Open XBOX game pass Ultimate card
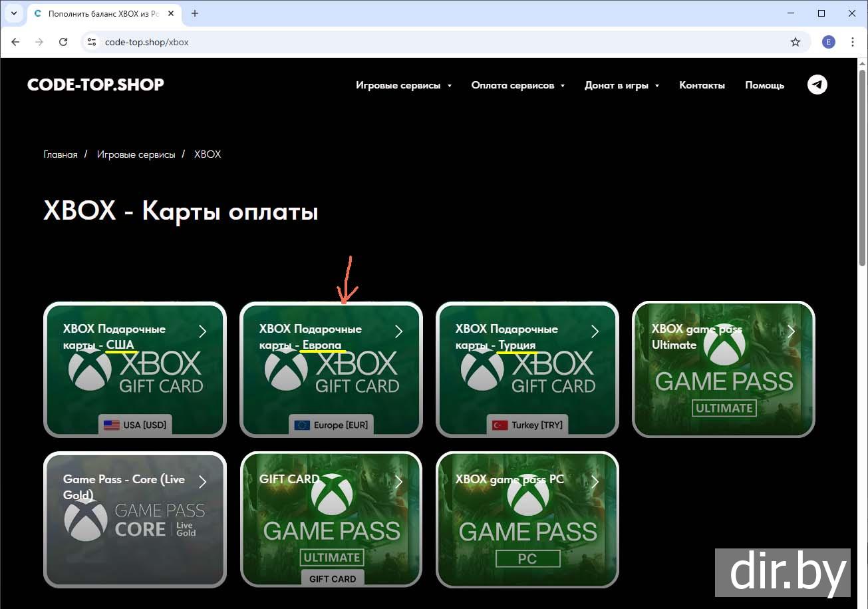The height and width of the screenshot is (609, 868). click(724, 369)
